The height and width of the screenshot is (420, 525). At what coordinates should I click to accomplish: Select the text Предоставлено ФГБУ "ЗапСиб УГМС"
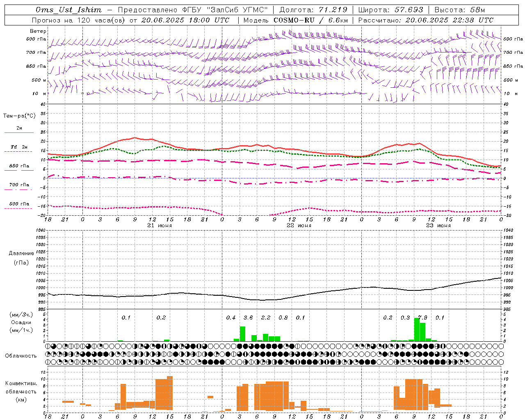pyautogui.click(x=193, y=10)
